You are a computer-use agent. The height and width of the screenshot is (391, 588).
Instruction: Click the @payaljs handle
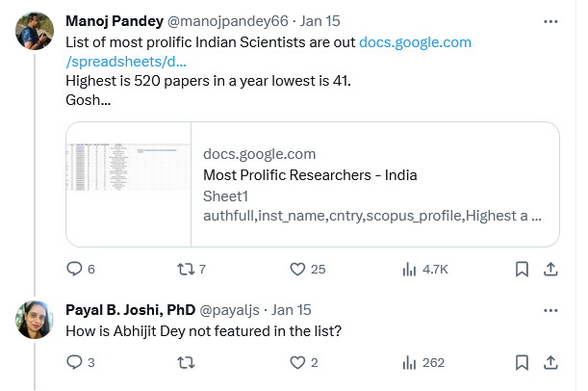click(234, 310)
